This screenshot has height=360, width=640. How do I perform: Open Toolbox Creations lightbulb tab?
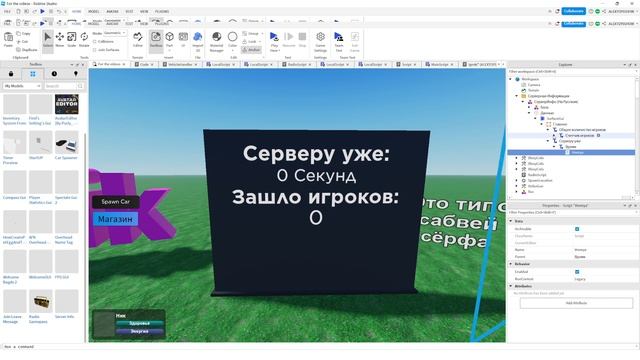pos(76,74)
